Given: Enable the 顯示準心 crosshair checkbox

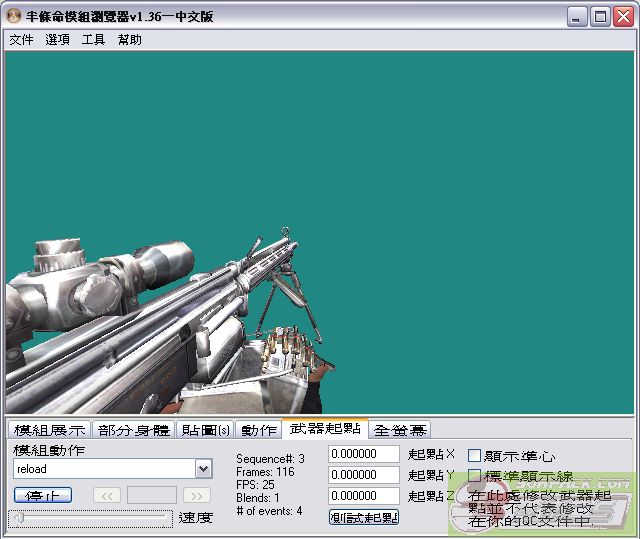Looking at the screenshot, I should coord(475,456).
